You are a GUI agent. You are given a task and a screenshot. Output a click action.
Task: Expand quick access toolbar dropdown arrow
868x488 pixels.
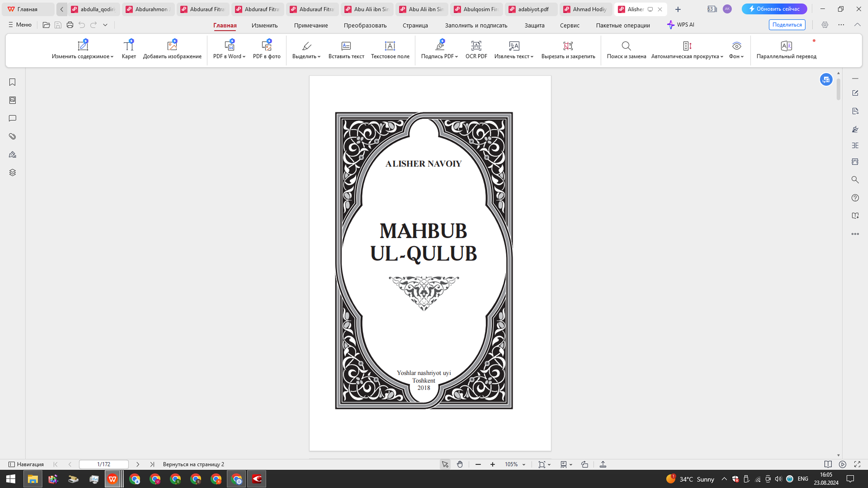pos(105,25)
